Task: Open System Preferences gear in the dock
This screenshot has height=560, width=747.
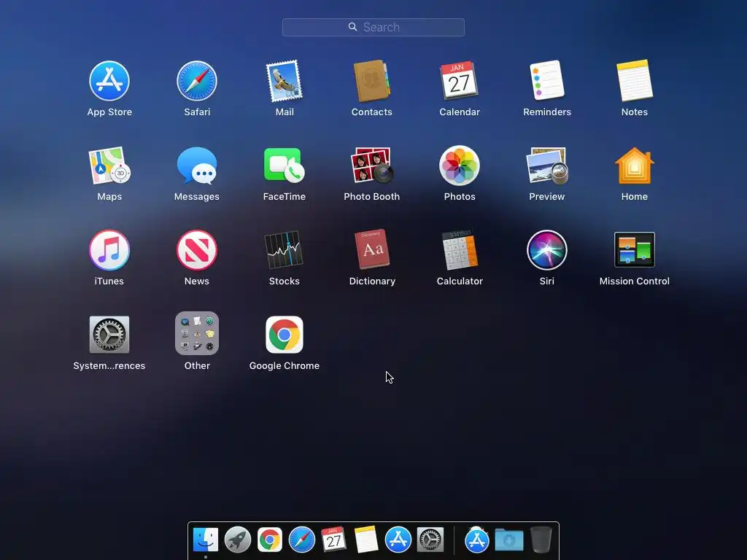Action: pyautogui.click(x=430, y=540)
